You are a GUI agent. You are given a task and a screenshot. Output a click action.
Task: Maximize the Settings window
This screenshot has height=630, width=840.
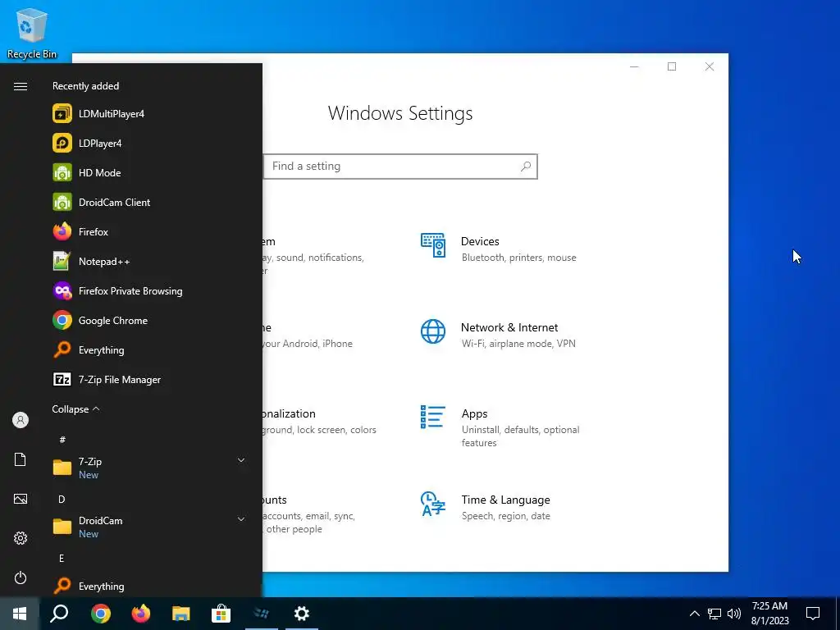click(672, 66)
